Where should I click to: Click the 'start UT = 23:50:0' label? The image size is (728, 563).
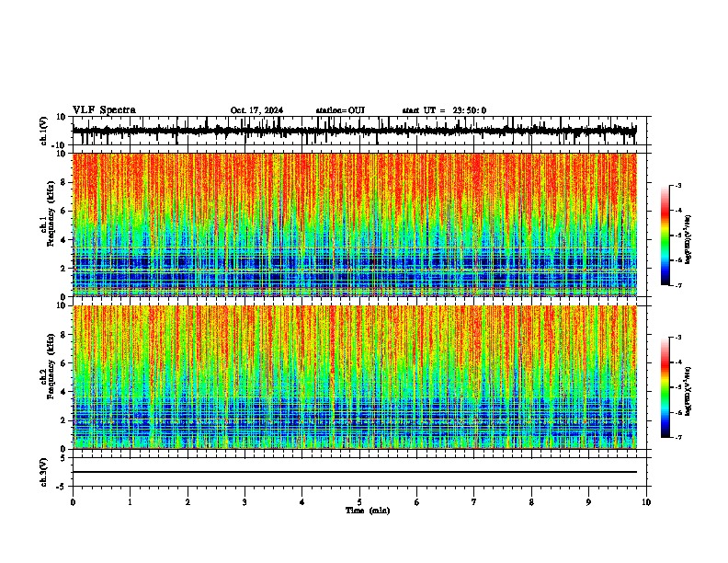click(x=444, y=110)
